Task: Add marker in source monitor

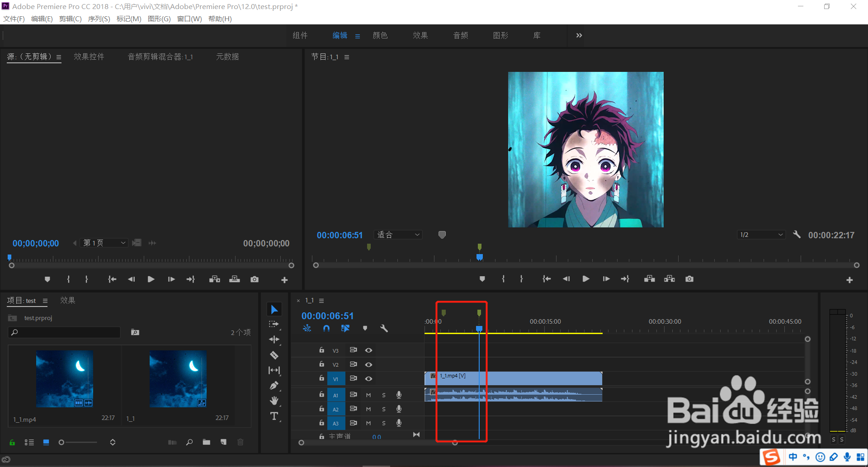Action: tap(47, 279)
